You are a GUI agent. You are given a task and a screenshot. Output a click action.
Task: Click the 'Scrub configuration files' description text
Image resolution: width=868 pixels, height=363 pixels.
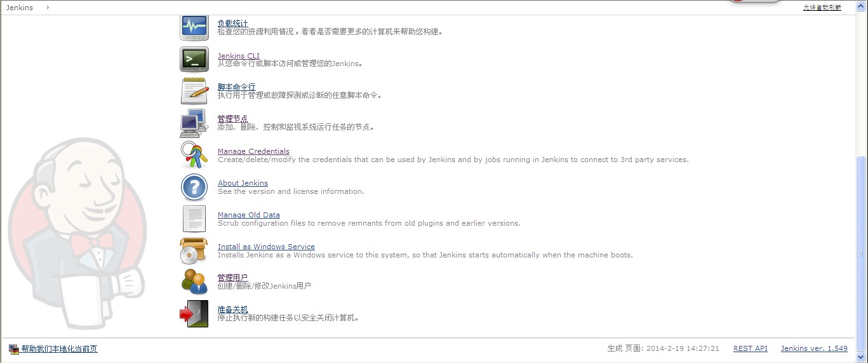pyautogui.click(x=369, y=223)
